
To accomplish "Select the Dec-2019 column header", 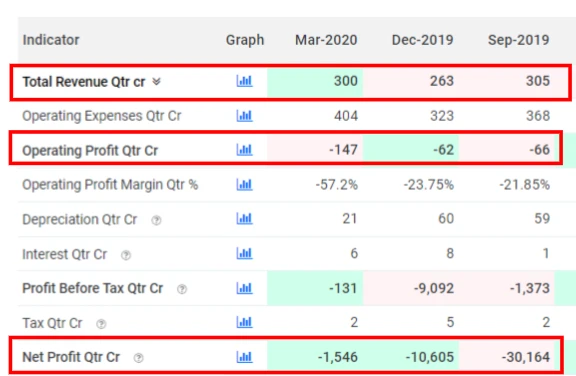I will [422, 40].
